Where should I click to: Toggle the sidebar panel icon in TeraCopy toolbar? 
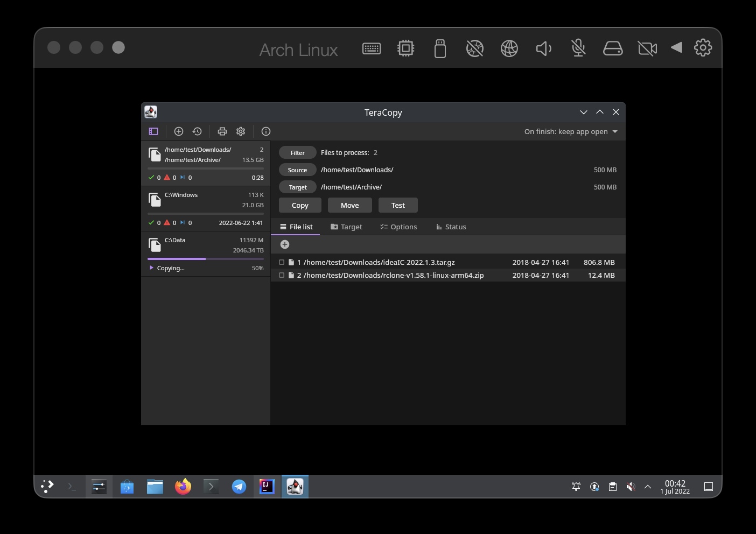click(153, 131)
